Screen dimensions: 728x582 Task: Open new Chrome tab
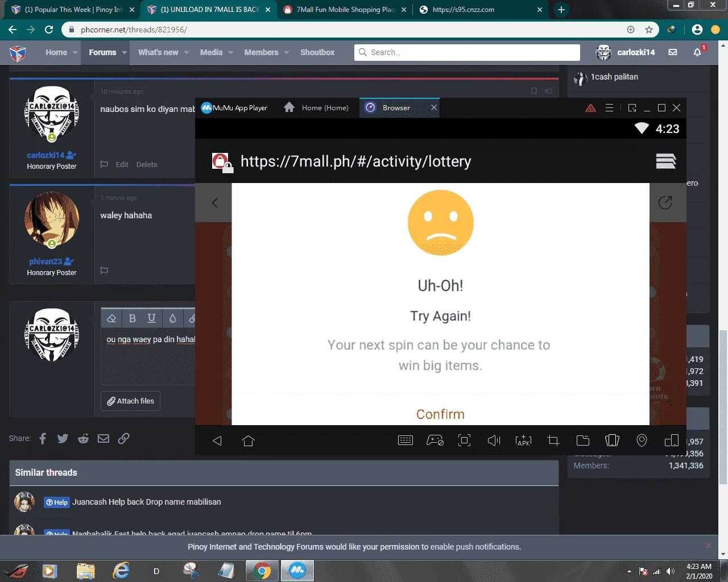pos(561,10)
